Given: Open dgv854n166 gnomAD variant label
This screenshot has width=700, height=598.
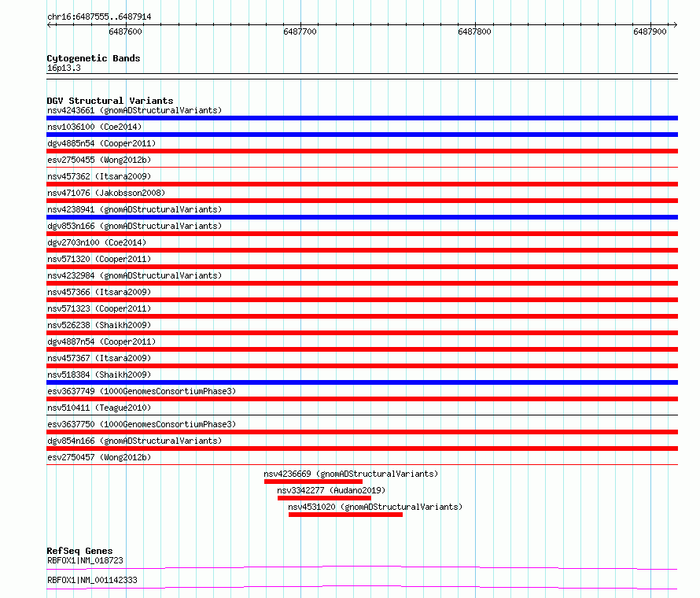Looking at the screenshot, I should pos(134,441).
